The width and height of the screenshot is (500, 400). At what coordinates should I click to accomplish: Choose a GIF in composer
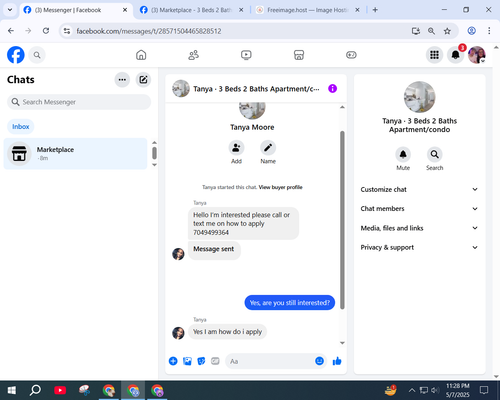[x=215, y=361]
